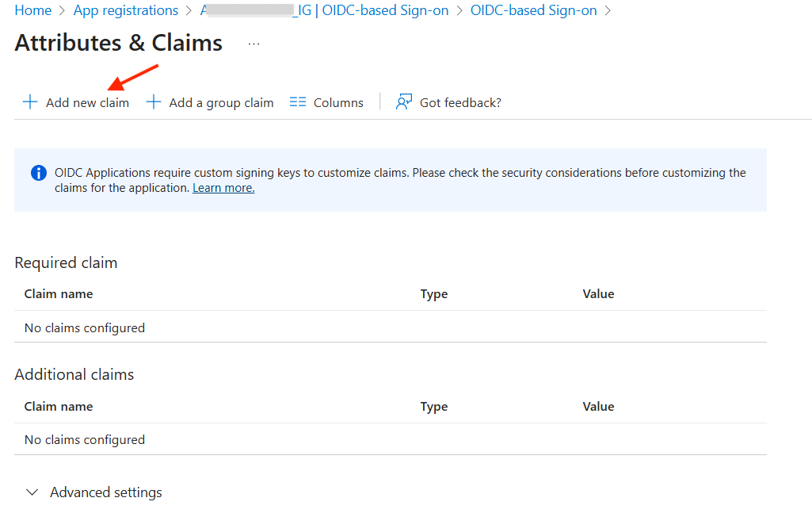Click the plus icon for Add new claim
Viewport: 812px width, 513px height.
pyautogui.click(x=30, y=102)
